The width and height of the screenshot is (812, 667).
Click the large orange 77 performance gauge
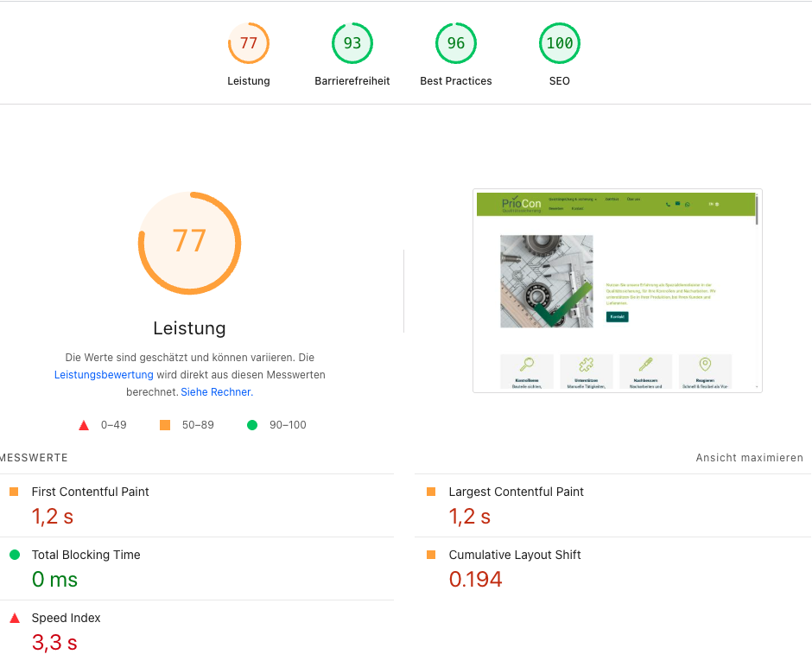(x=189, y=243)
